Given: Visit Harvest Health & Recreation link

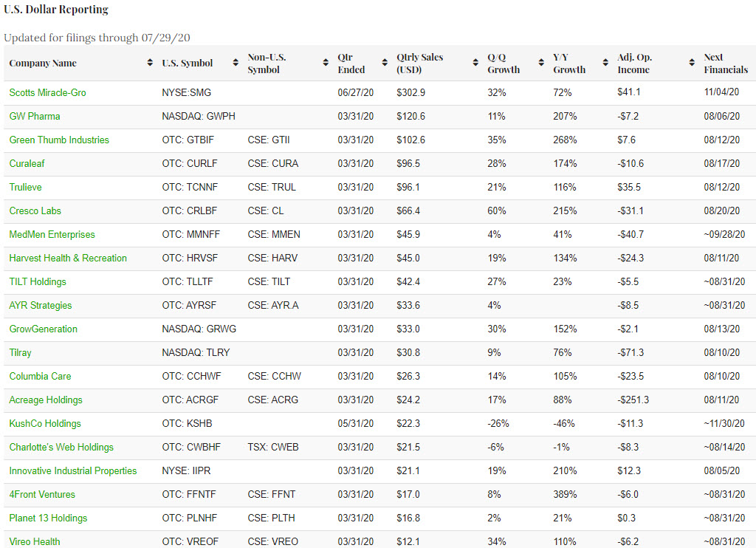Looking at the screenshot, I should (68, 258).
